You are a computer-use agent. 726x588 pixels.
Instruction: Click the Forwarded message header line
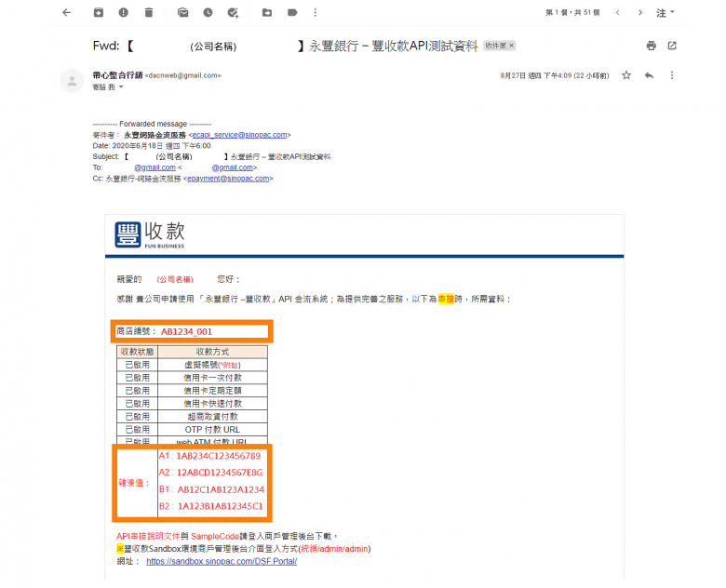152,124
